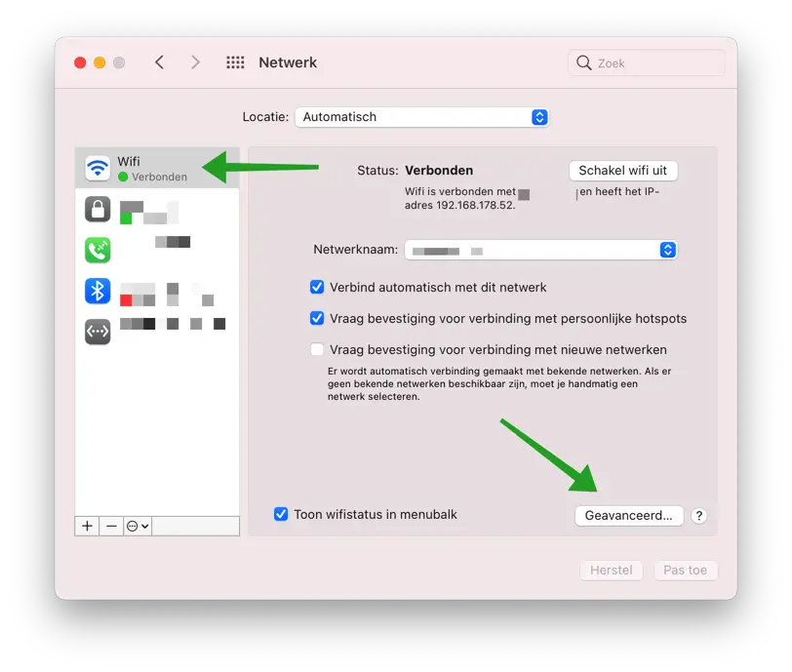Open the Netwerknaam dropdown
Screen dimensions: 792x672
[541, 250]
